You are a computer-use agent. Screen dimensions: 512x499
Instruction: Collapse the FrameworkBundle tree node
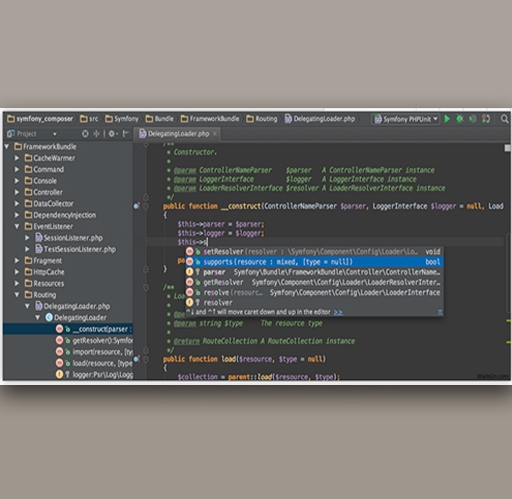tap(7, 146)
